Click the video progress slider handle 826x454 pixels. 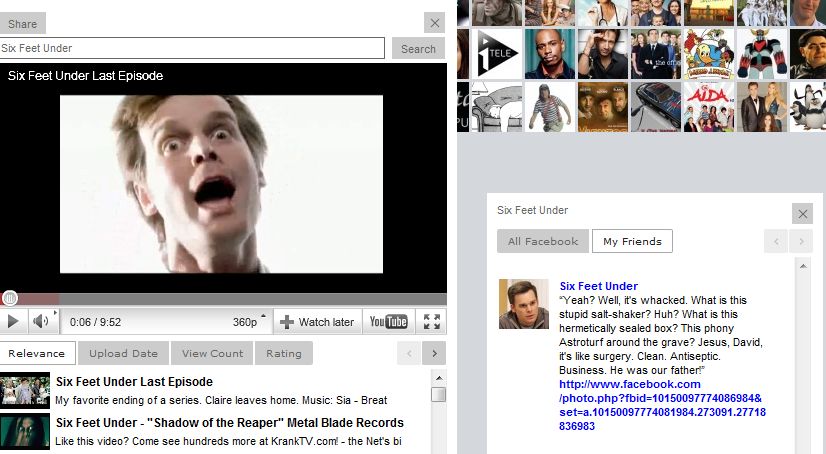pos(9,298)
